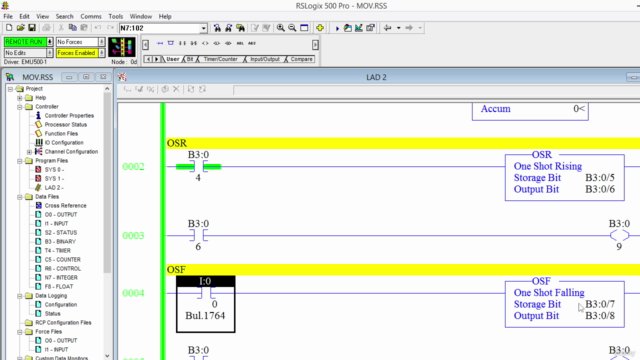The width and height of the screenshot is (640, 360).
Task: Select the OSF One Shot Falling block
Action: pos(564,304)
